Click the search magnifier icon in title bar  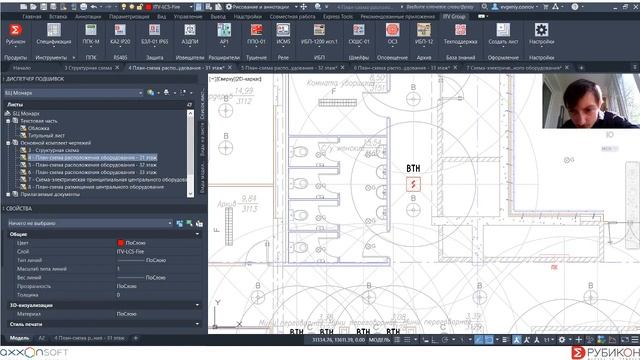[484, 7]
